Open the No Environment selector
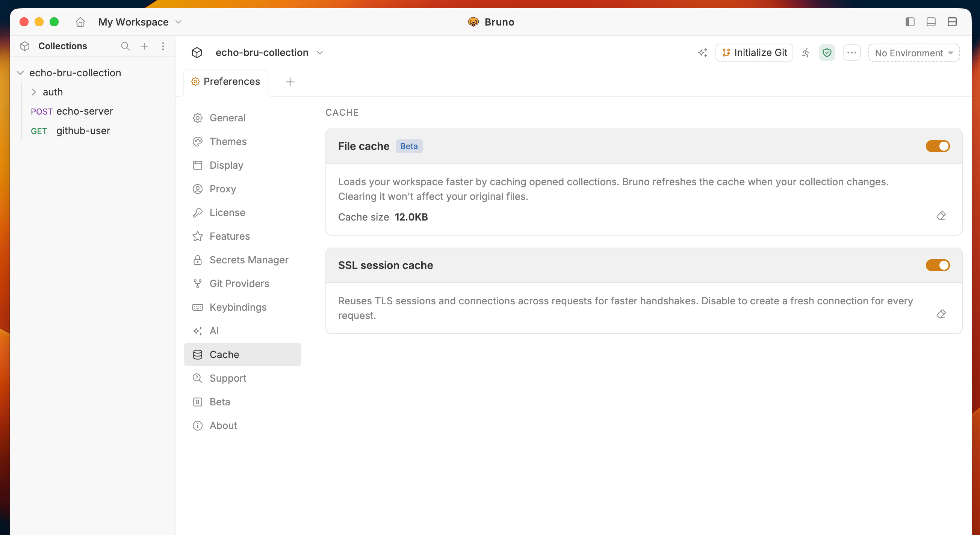 point(913,53)
